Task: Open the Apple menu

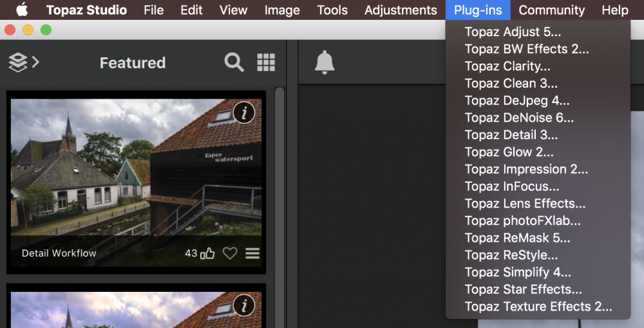Action: pos(22,10)
